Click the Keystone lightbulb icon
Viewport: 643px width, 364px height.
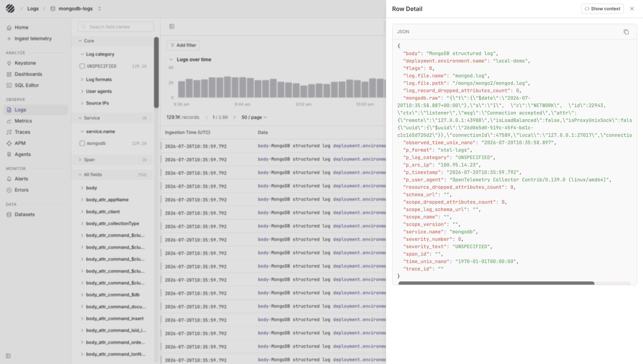pos(9,63)
